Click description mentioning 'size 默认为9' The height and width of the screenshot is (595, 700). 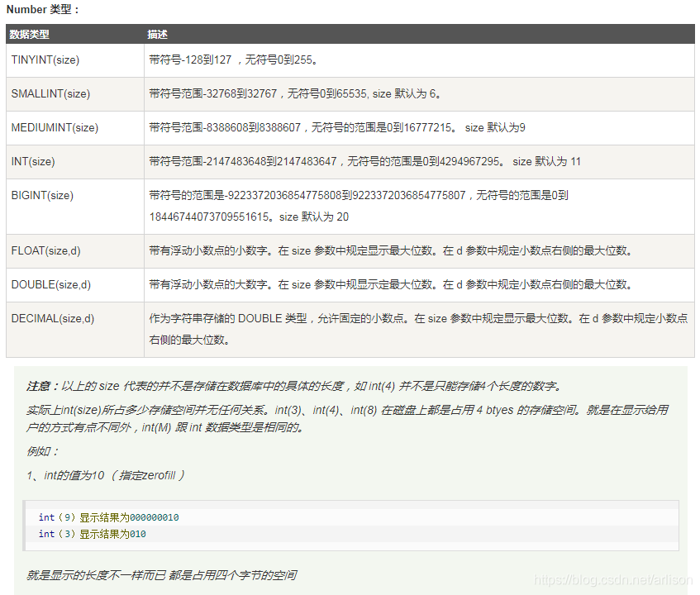[x=337, y=127]
